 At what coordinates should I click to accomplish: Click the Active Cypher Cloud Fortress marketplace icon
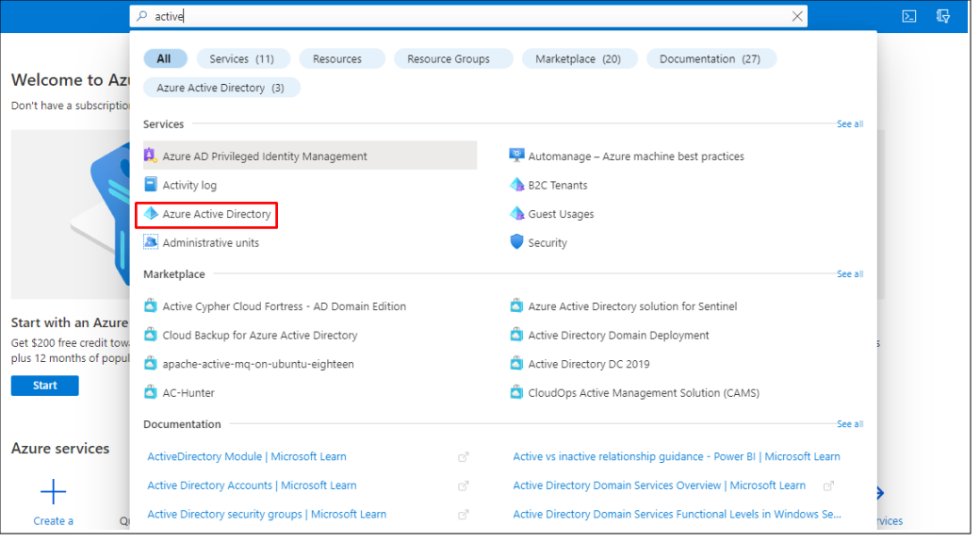151,305
